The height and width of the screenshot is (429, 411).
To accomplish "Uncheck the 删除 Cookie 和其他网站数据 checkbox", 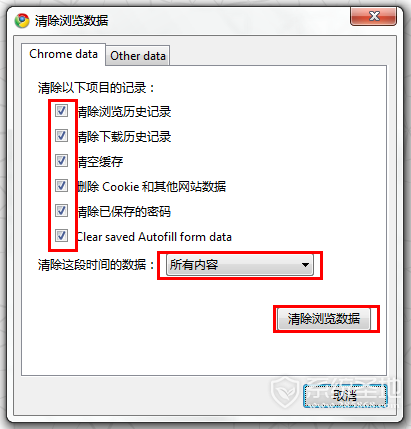I will tap(61, 186).
